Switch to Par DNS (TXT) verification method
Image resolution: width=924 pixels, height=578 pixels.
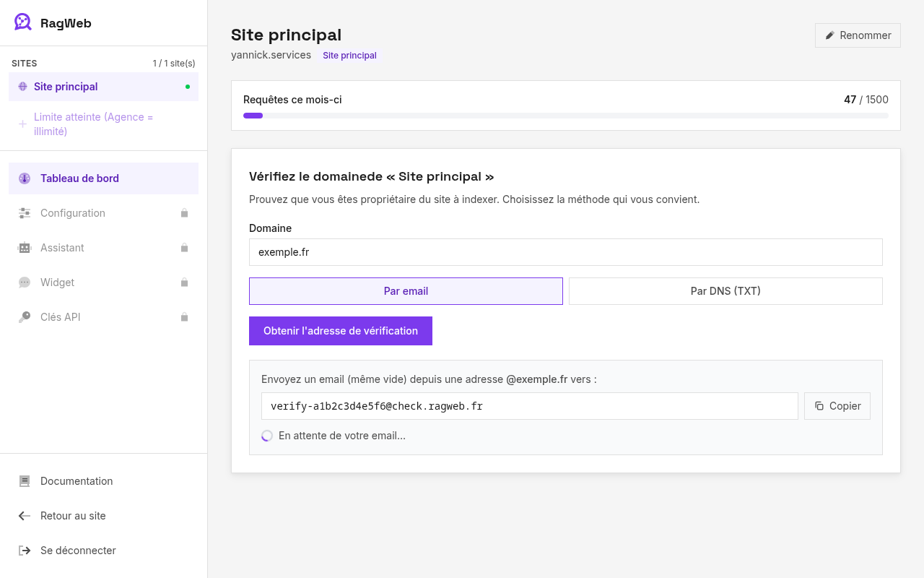[x=725, y=291]
